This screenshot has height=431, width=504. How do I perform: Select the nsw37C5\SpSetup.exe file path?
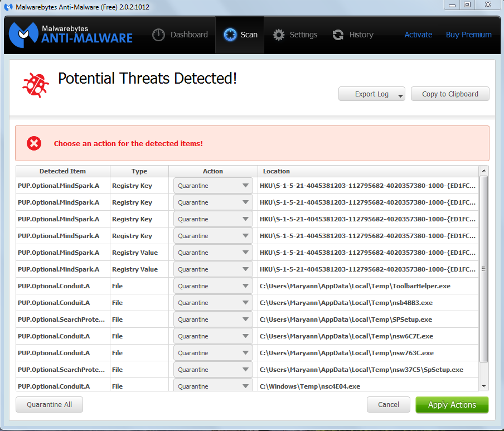point(361,369)
